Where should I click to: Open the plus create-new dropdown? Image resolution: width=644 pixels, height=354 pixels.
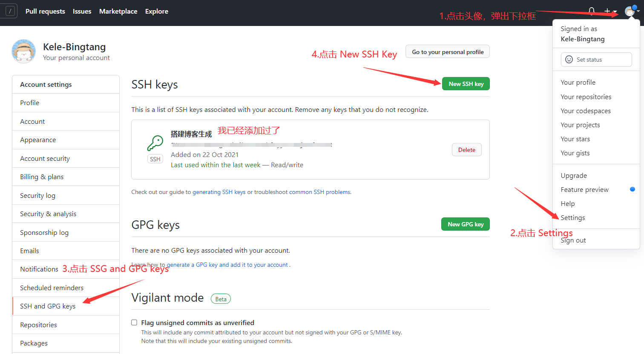pos(610,11)
